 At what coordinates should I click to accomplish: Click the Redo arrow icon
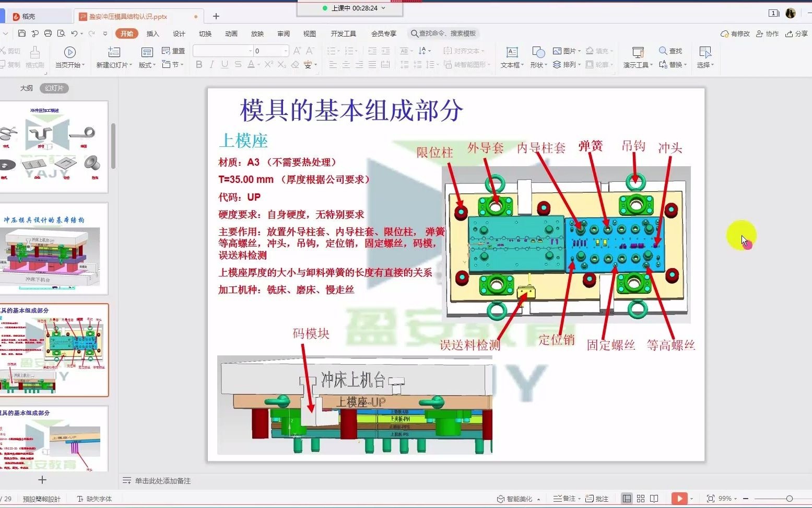click(x=92, y=33)
